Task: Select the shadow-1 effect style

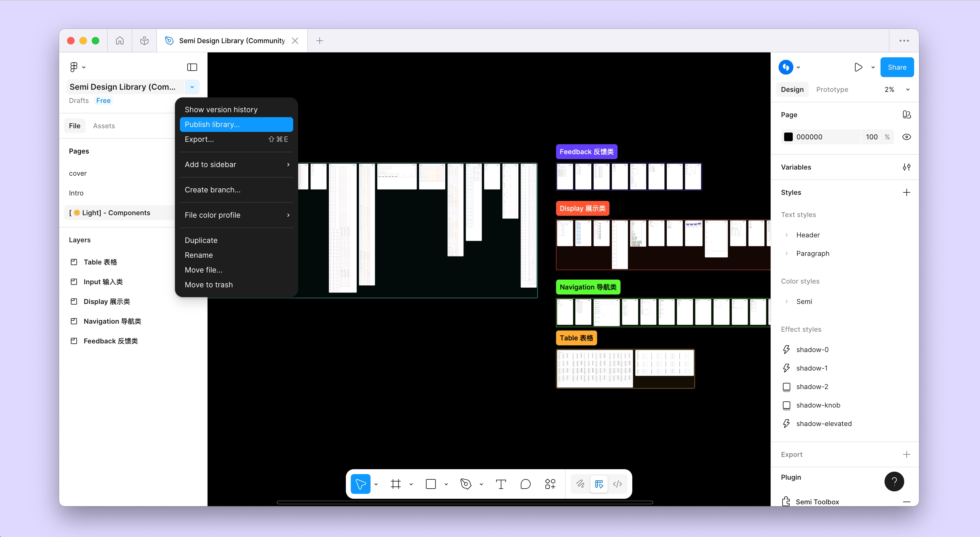Action: coord(811,368)
